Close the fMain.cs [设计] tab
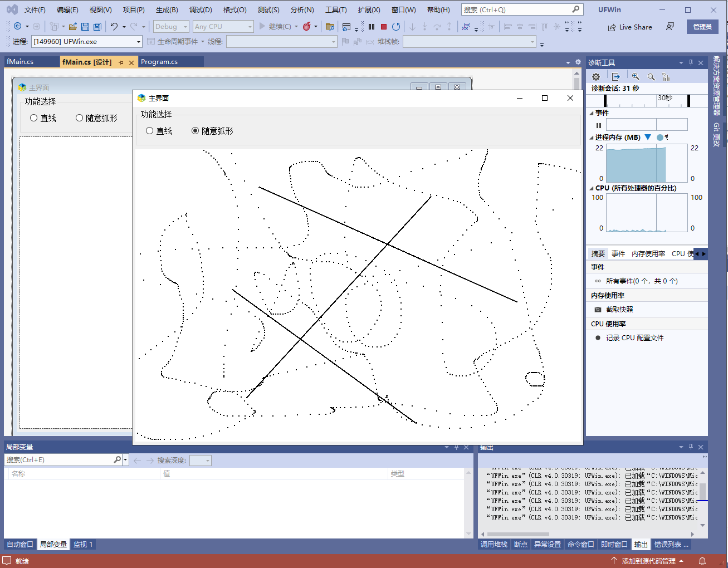 (x=131, y=63)
